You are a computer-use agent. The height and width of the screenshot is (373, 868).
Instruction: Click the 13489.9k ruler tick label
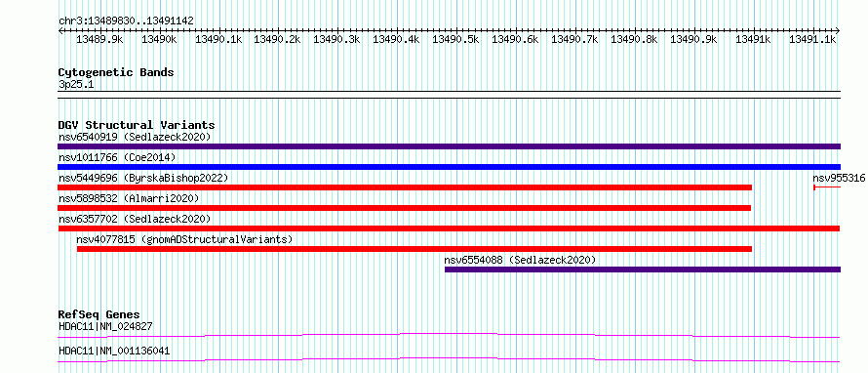[99, 39]
